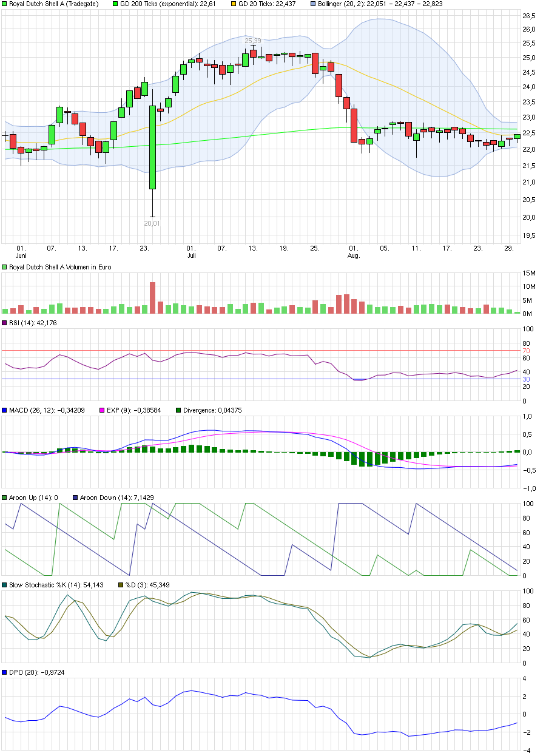Click the red 70 level on RSI scale

[x=527, y=351]
